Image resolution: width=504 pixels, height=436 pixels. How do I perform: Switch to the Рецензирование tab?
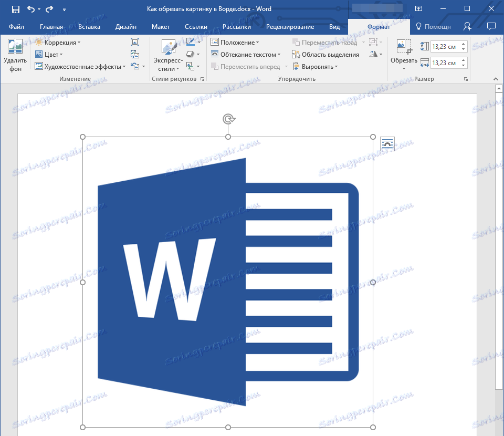coord(290,27)
